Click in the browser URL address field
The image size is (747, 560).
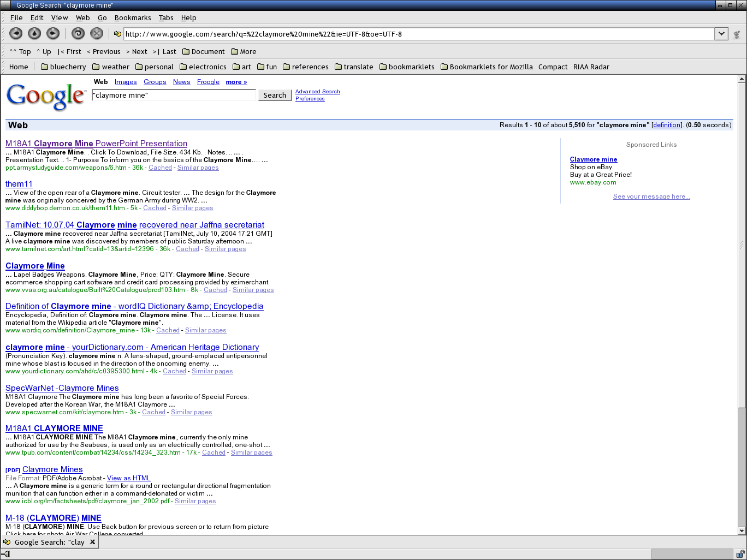point(419,34)
